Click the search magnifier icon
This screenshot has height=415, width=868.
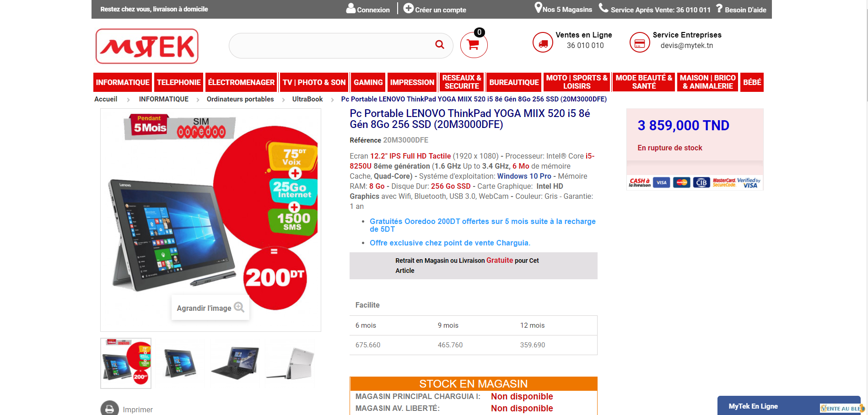coord(440,44)
